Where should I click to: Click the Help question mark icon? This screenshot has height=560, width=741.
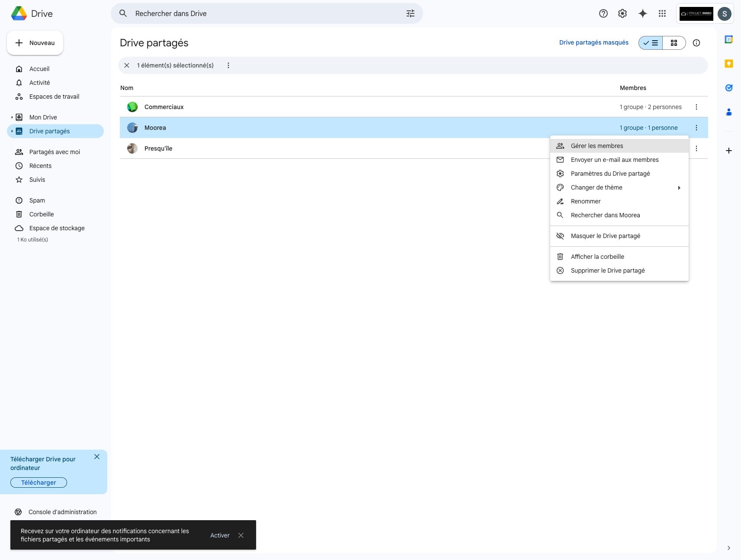coord(603,13)
